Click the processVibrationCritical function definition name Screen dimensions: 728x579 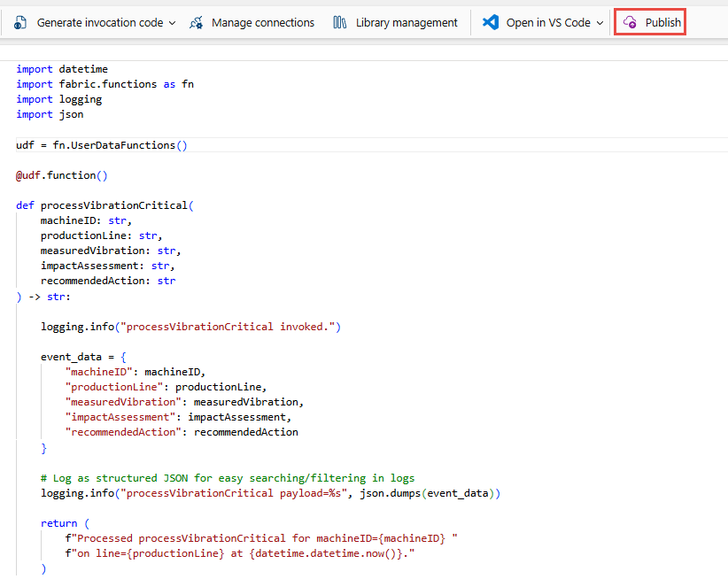tap(113, 205)
